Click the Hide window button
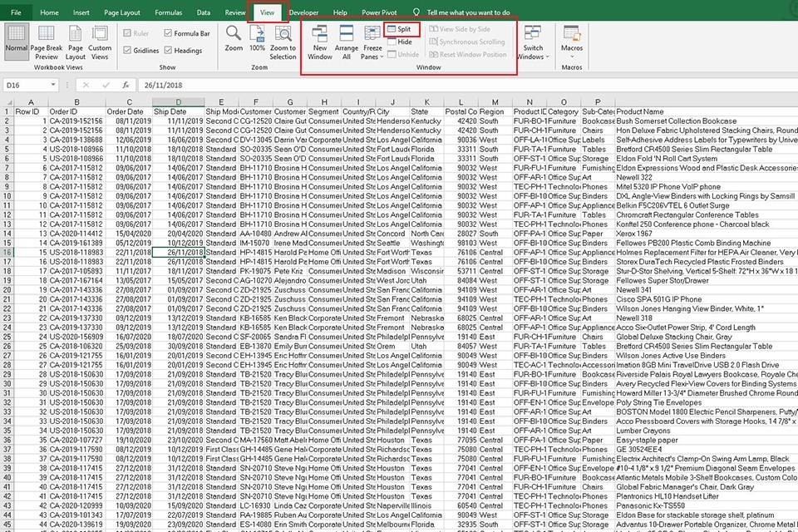798x532 pixels. click(x=403, y=42)
